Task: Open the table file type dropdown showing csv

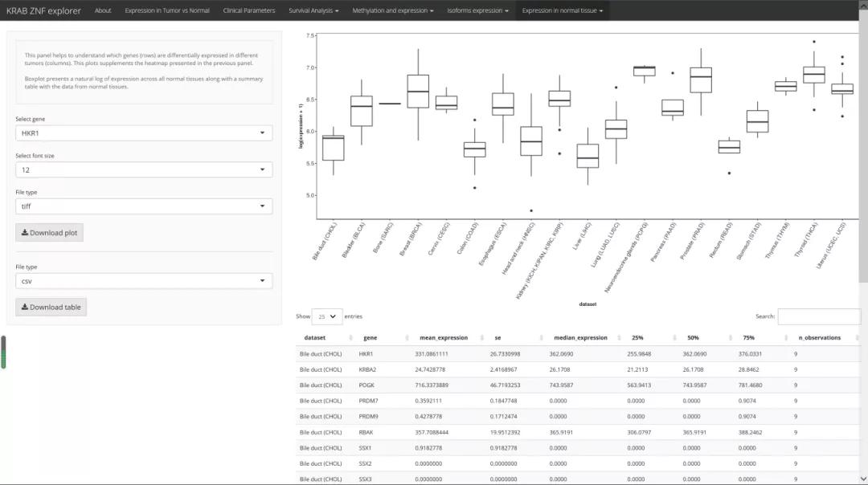Action: pos(144,281)
